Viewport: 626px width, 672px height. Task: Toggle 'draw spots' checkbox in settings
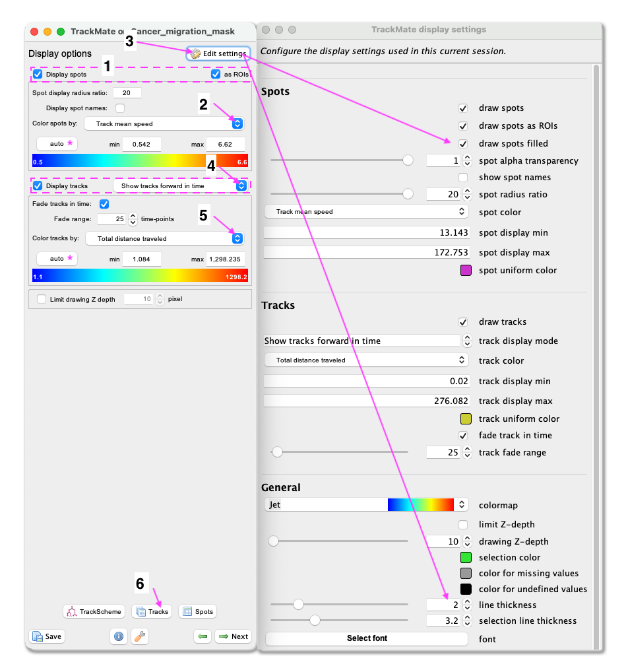(463, 108)
